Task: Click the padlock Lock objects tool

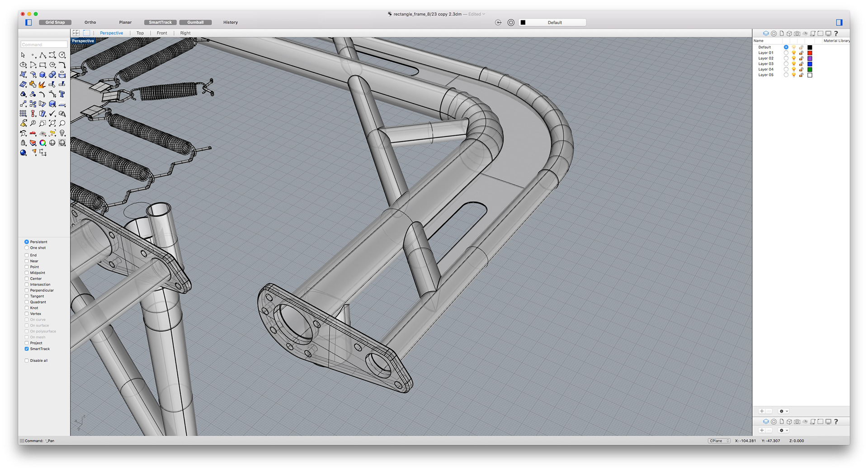Action: (x=23, y=143)
